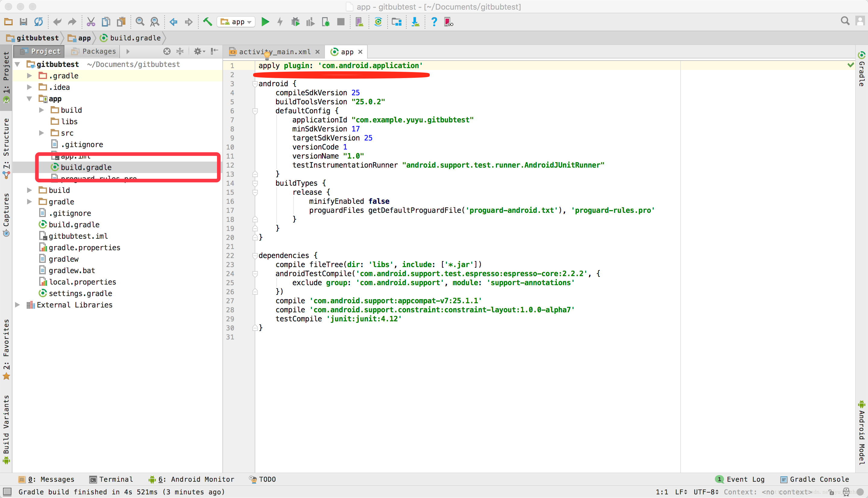Click the Make Project hammer icon
Viewport: 868px width, 498px height.
point(208,22)
